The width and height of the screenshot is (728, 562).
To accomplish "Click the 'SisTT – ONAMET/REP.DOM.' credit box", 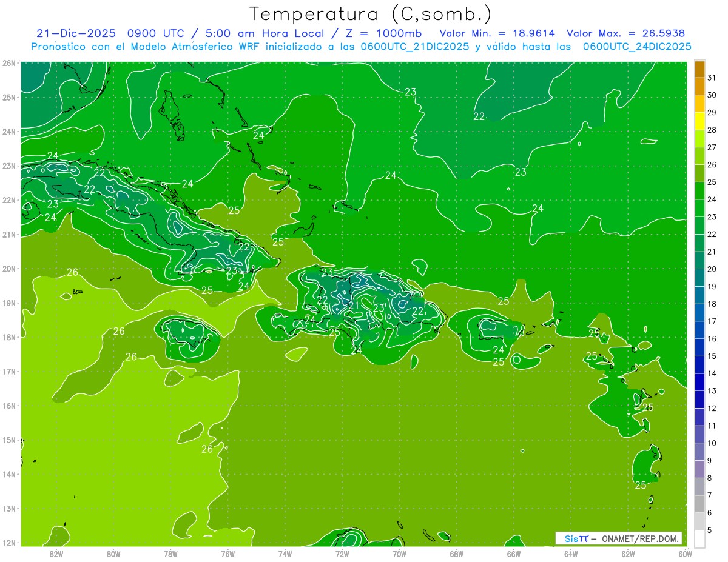I will pyautogui.click(x=619, y=538).
